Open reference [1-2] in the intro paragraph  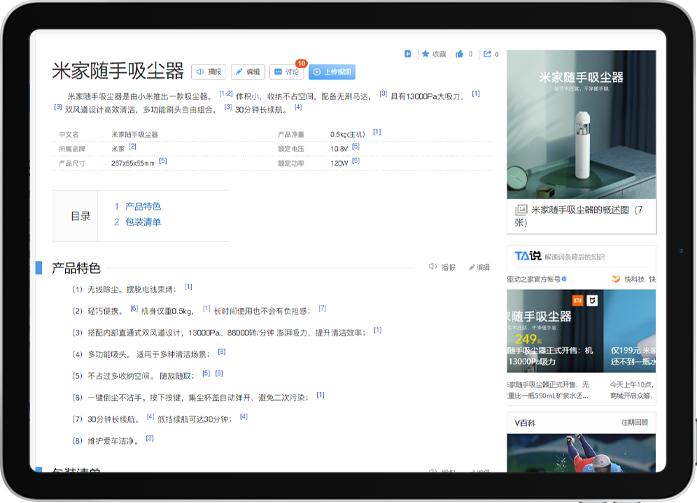click(x=226, y=94)
